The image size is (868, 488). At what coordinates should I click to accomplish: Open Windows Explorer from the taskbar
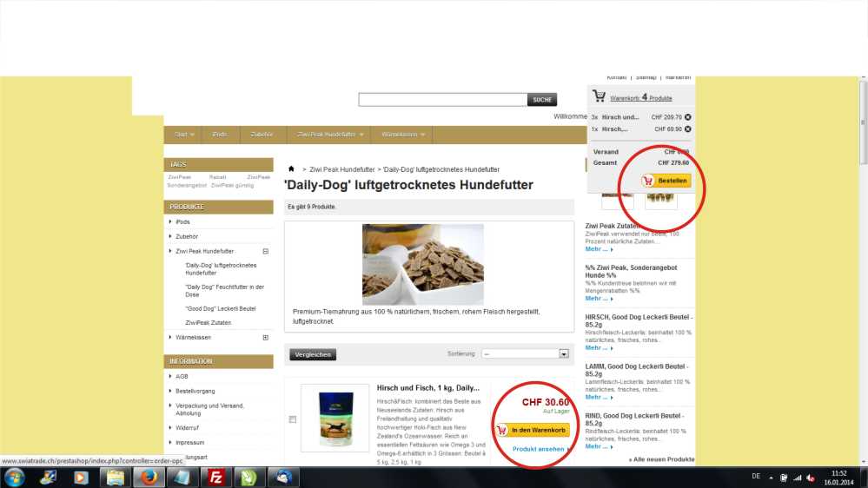coord(115,477)
